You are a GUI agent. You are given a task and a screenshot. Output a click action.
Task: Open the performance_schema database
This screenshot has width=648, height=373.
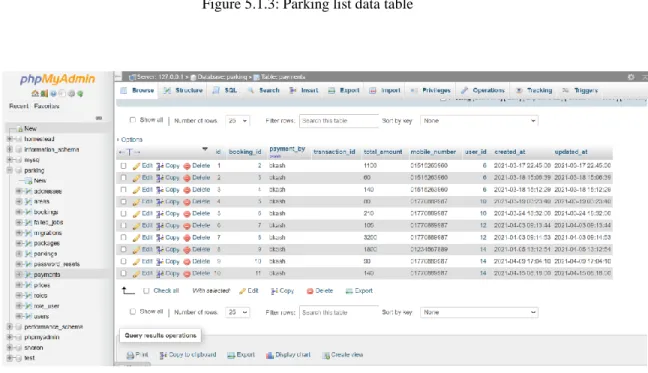[x=53, y=327]
